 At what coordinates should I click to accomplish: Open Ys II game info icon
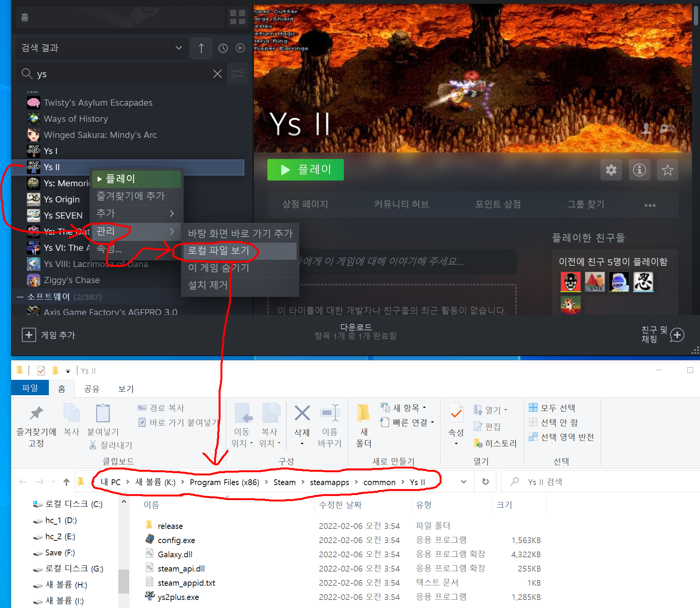(639, 170)
